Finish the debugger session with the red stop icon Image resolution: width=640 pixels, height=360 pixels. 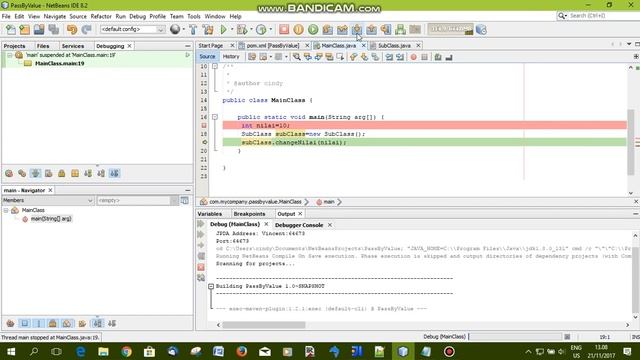coord(284,29)
